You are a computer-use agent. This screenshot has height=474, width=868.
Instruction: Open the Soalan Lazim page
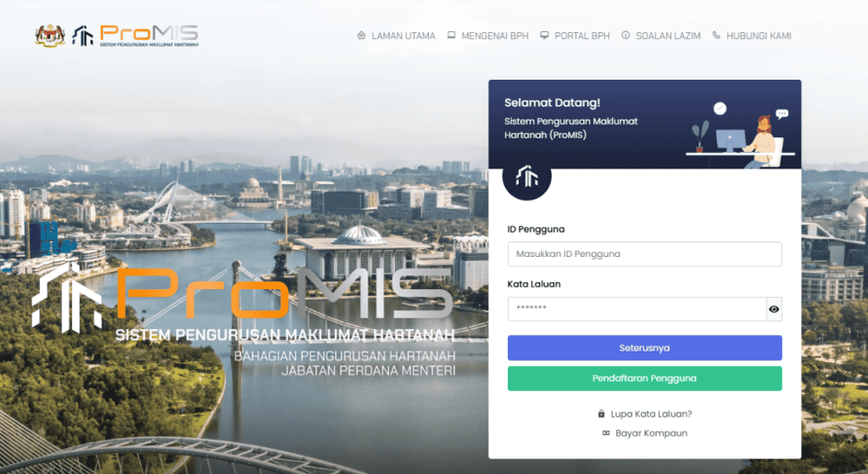(667, 36)
